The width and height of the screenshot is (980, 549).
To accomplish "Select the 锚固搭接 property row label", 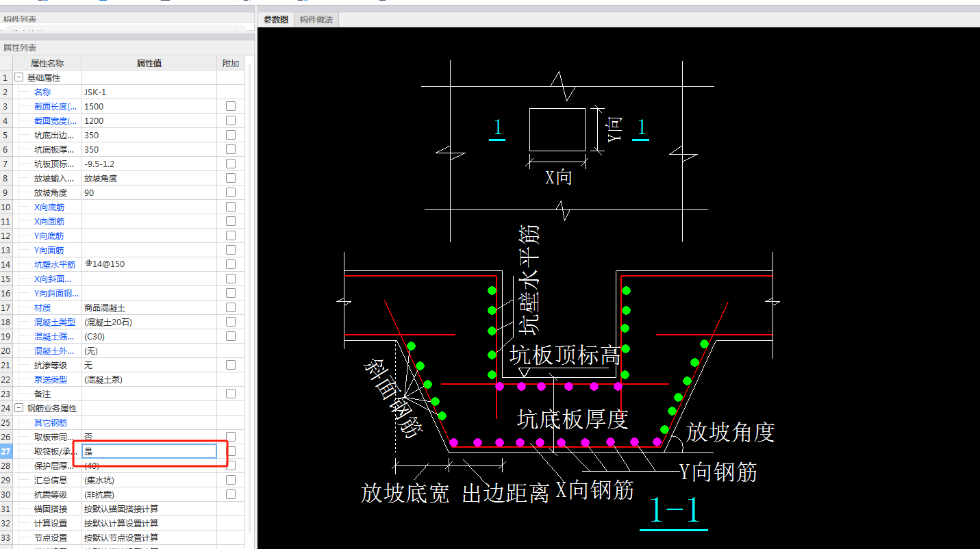I will click(x=51, y=509).
